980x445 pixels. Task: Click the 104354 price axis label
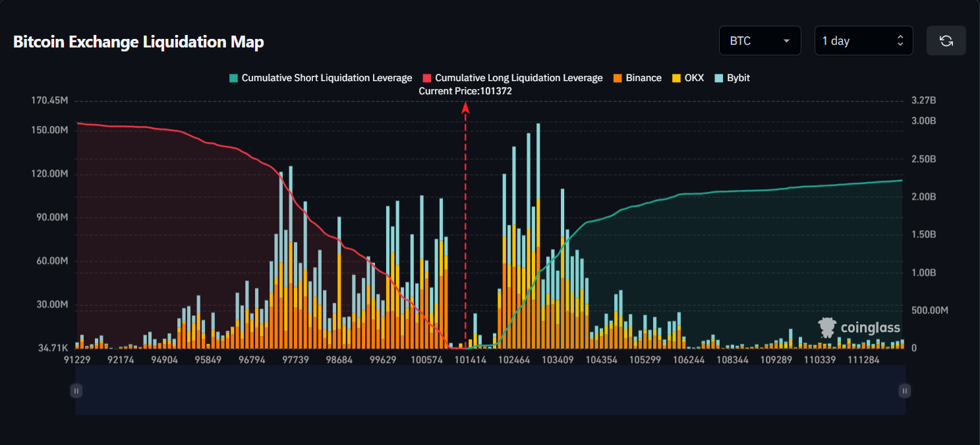tap(601, 360)
